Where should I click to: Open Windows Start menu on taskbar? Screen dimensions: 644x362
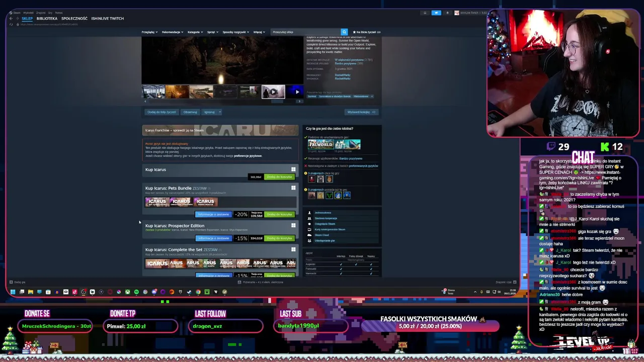click(13, 292)
